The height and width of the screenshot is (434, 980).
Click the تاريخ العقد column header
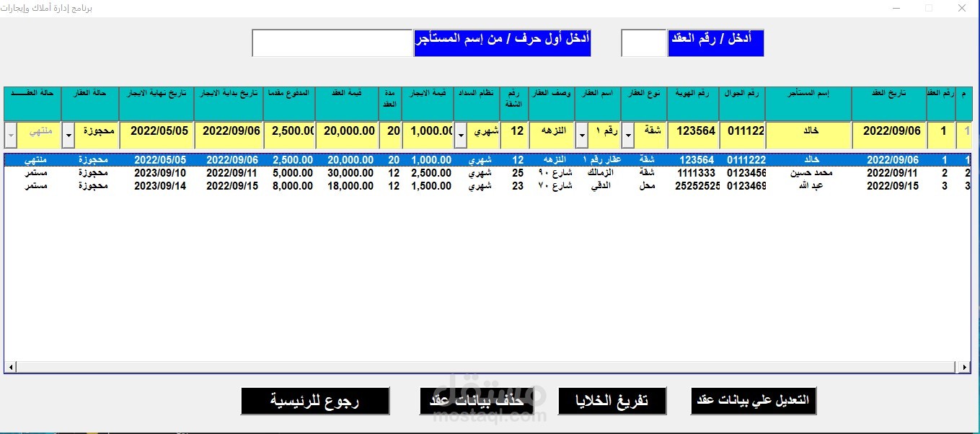(889, 104)
